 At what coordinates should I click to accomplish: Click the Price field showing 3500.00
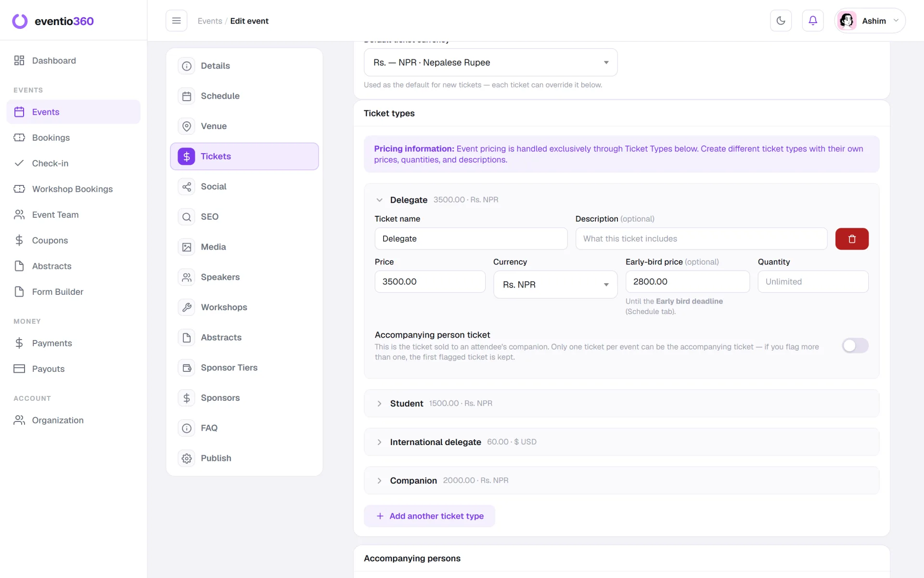(x=430, y=282)
